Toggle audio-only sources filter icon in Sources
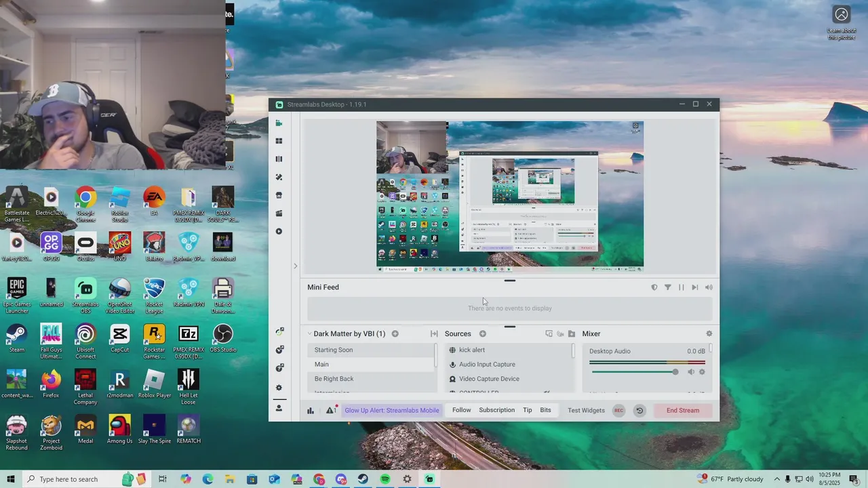 pyautogui.click(x=560, y=333)
